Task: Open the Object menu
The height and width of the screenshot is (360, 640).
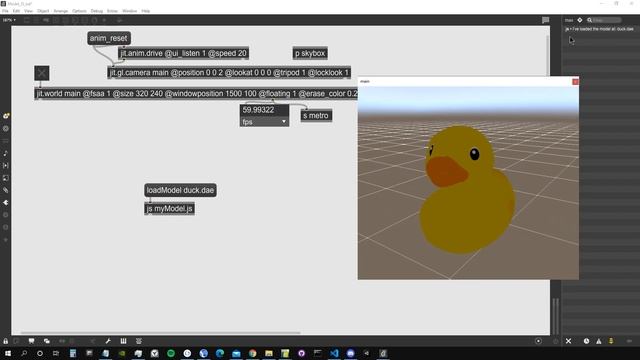Action: tap(43, 11)
